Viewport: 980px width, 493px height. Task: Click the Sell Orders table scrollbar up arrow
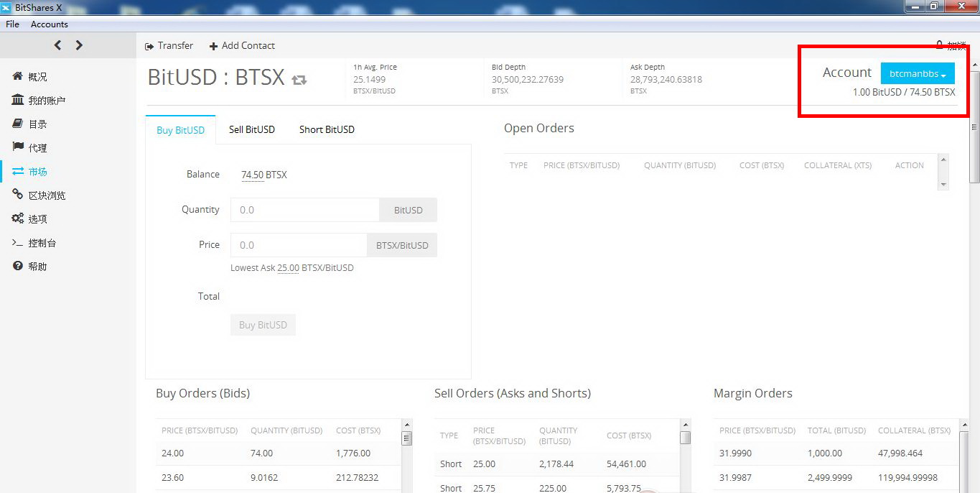[x=685, y=425]
